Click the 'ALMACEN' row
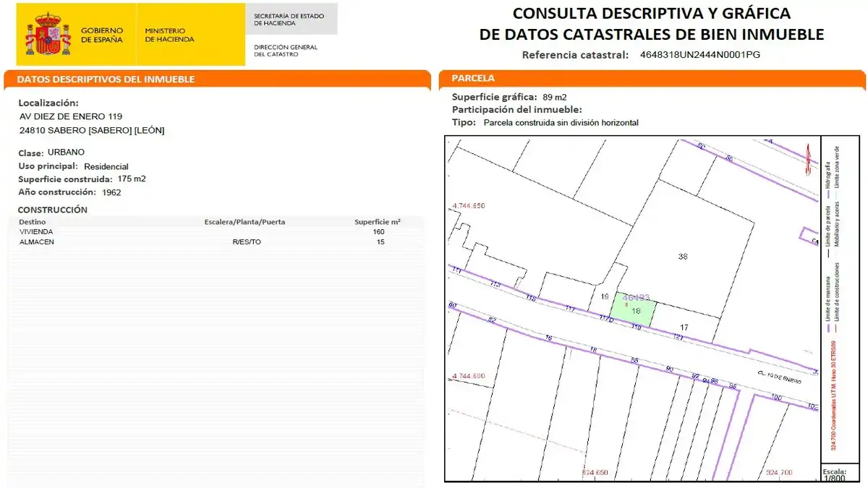Image resolution: width=868 pixels, height=488 pixels. 217,242
